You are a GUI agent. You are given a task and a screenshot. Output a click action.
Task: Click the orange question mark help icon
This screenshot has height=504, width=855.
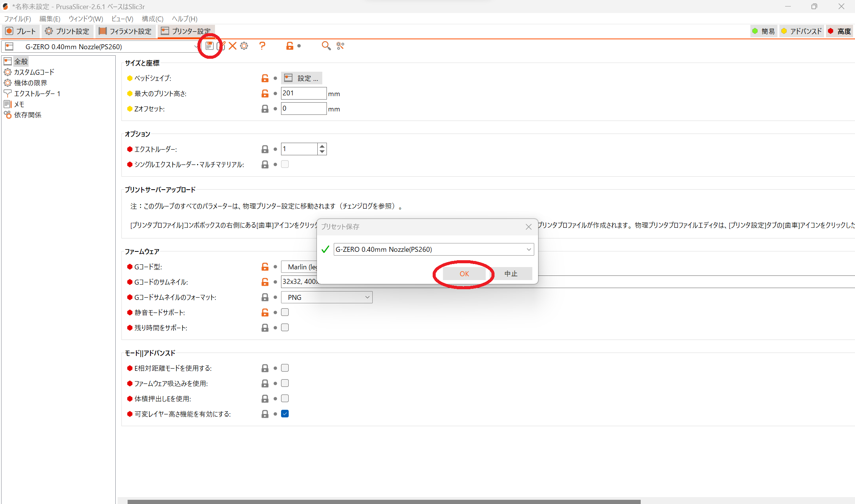tap(262, 46)
